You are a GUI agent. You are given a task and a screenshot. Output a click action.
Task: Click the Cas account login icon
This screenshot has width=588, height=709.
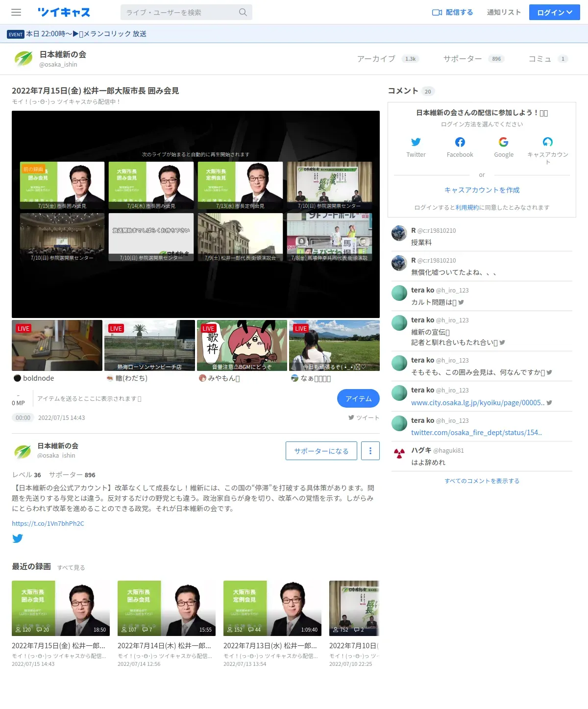click(x=547, y=142)
